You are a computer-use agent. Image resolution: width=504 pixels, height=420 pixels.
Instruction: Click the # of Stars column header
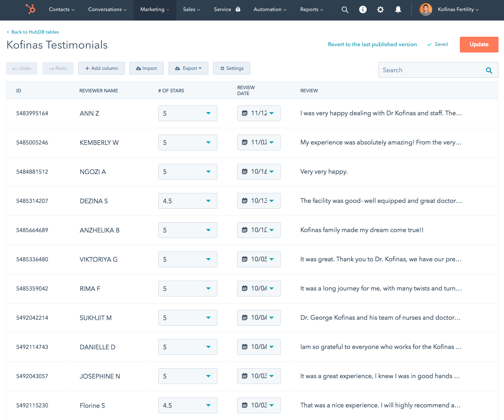tap(171, 91)
